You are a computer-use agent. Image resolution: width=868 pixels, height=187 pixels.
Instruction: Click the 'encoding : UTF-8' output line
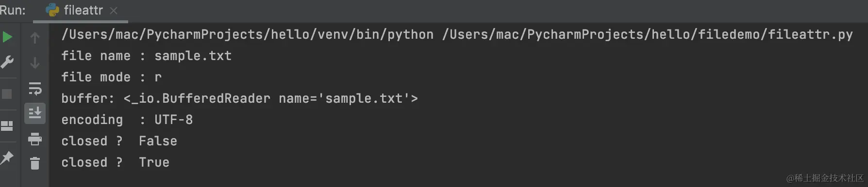127,120
